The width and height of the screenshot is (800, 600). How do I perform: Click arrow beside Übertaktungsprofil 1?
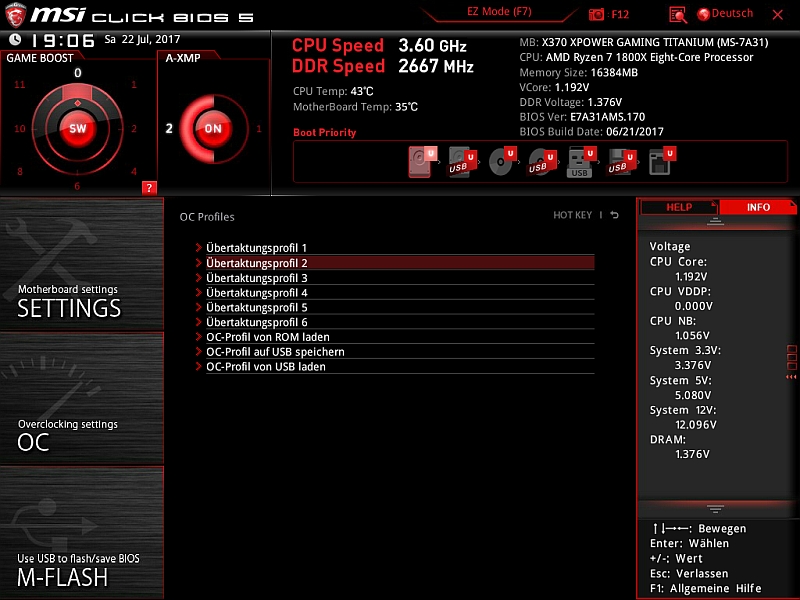click(198, 247)
